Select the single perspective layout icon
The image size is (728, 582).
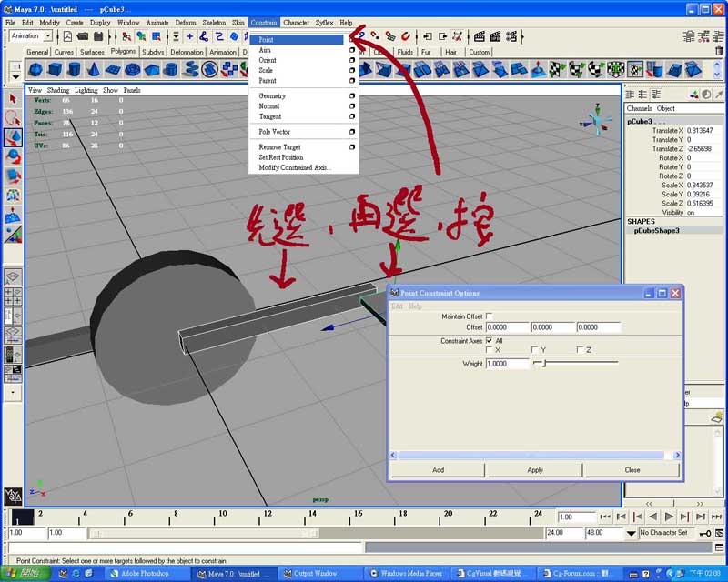13,277
